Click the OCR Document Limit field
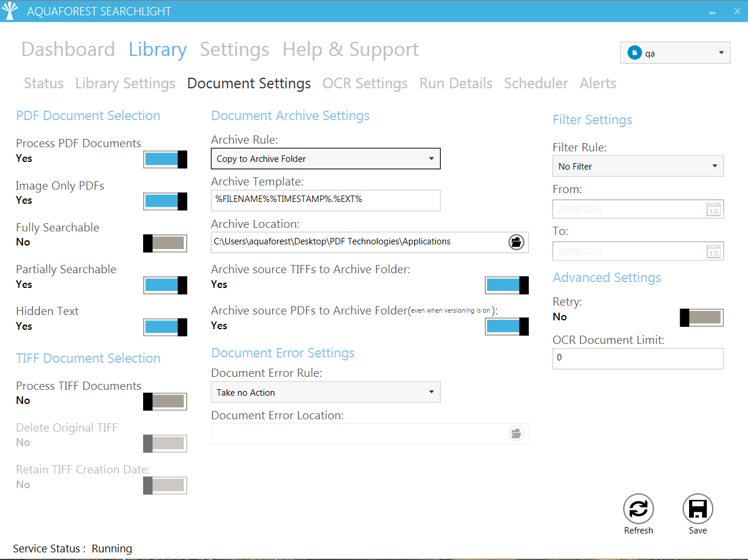The width and height of the screenshot is (748, 560). tap(638, 359)
